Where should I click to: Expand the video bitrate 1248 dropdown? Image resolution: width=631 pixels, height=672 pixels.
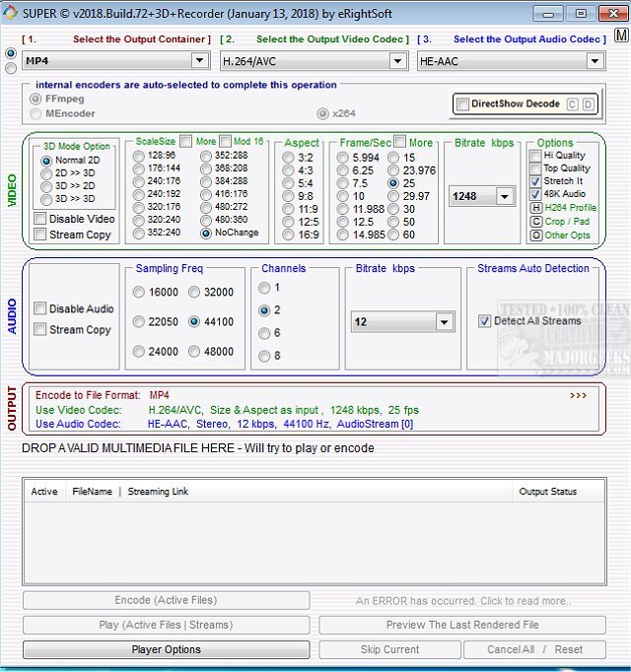[505, 197]
